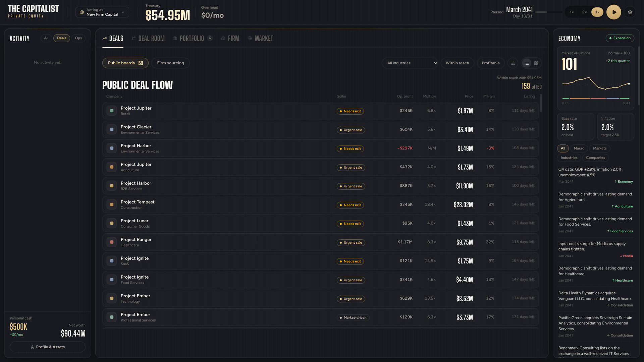644x362 pixels.
Task: Open the Project Ranger Healthcare deal row
Action: tap(320, 242)
